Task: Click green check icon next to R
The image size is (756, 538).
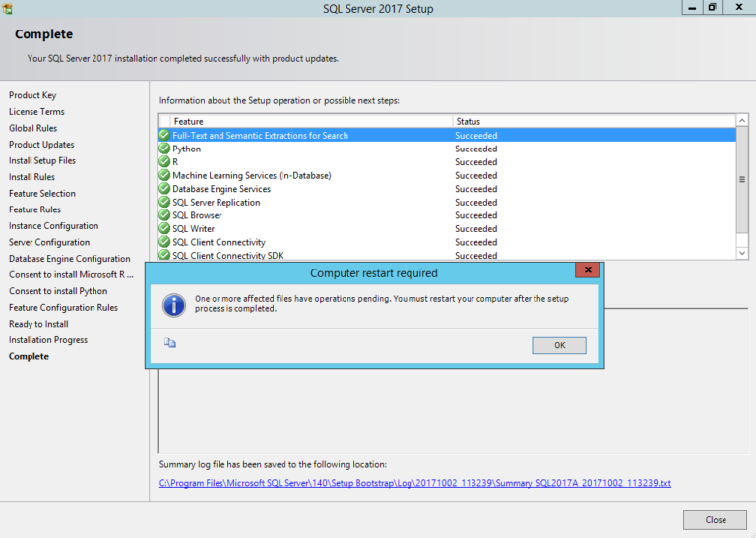Action: click(x=164, y=162)
